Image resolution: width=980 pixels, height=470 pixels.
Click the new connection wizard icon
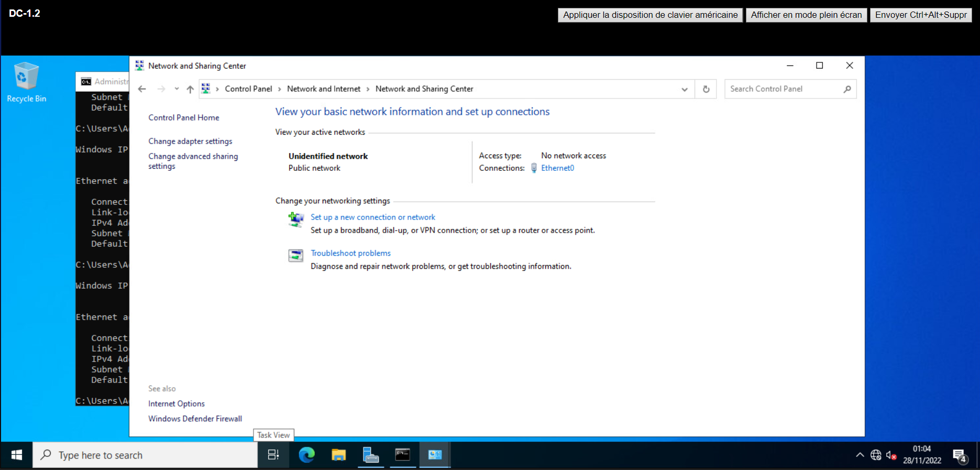pos(296,220)
